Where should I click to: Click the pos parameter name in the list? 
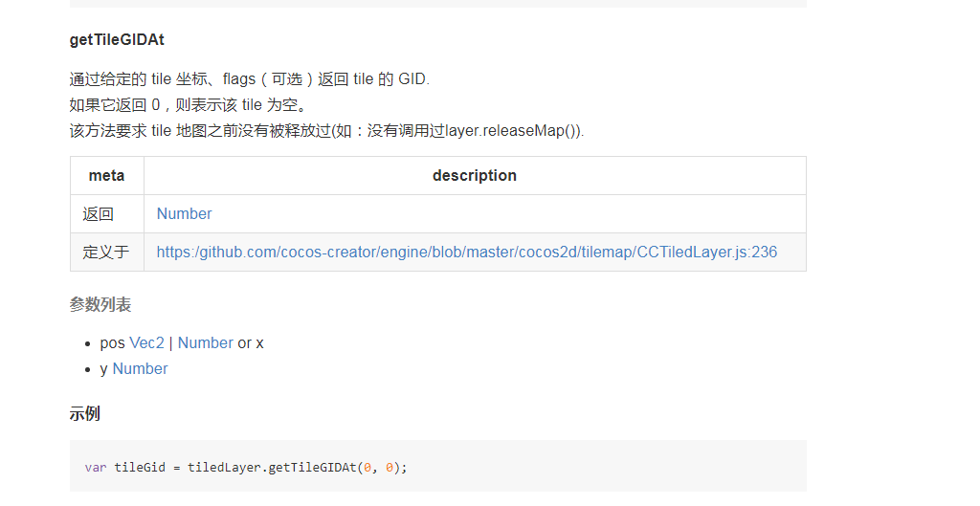(112, 343)
